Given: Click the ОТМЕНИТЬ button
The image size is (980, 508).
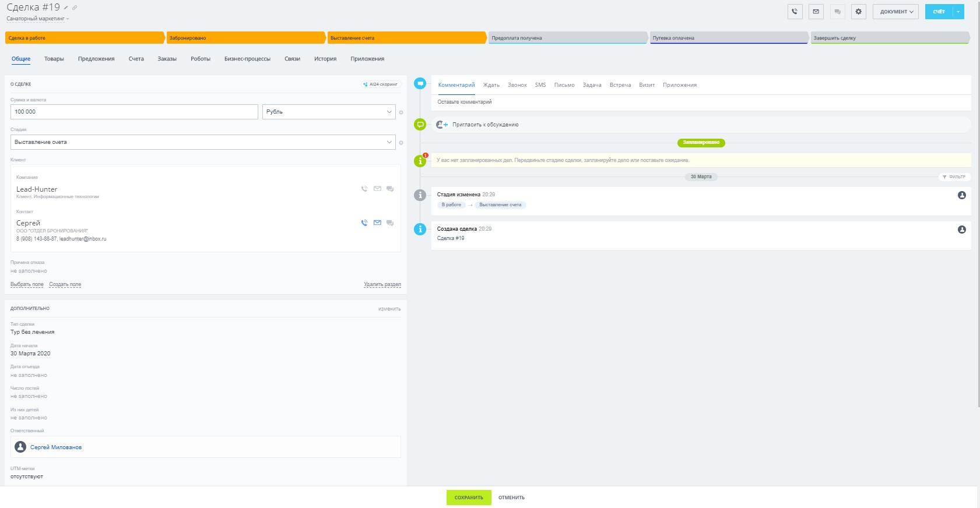Looking at the screenshot, I should [x=511, y=498].
